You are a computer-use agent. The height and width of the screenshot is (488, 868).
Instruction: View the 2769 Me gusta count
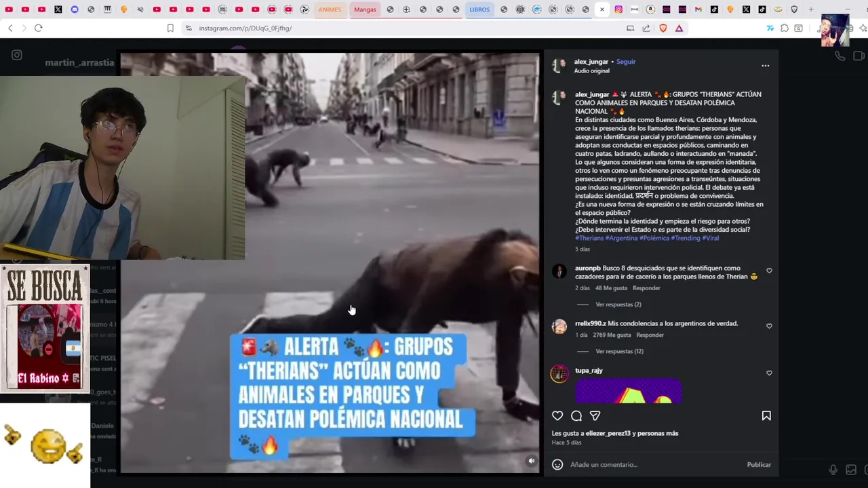click(612, 335)
